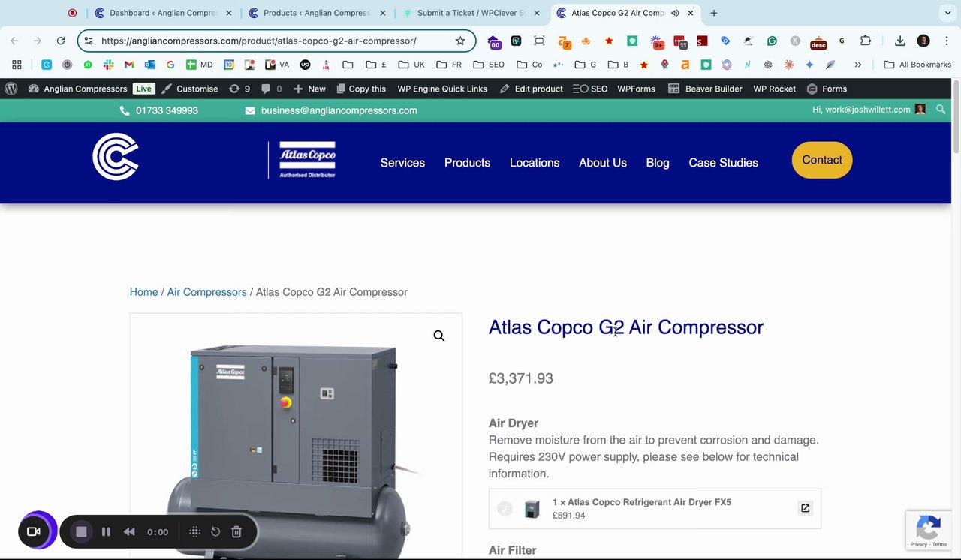Image resolution: width=961 pixels, height=560 pixels.
Task: Click the recorder drag-handle dots icon
Action: pyautogui.click(x=194, y=531)
